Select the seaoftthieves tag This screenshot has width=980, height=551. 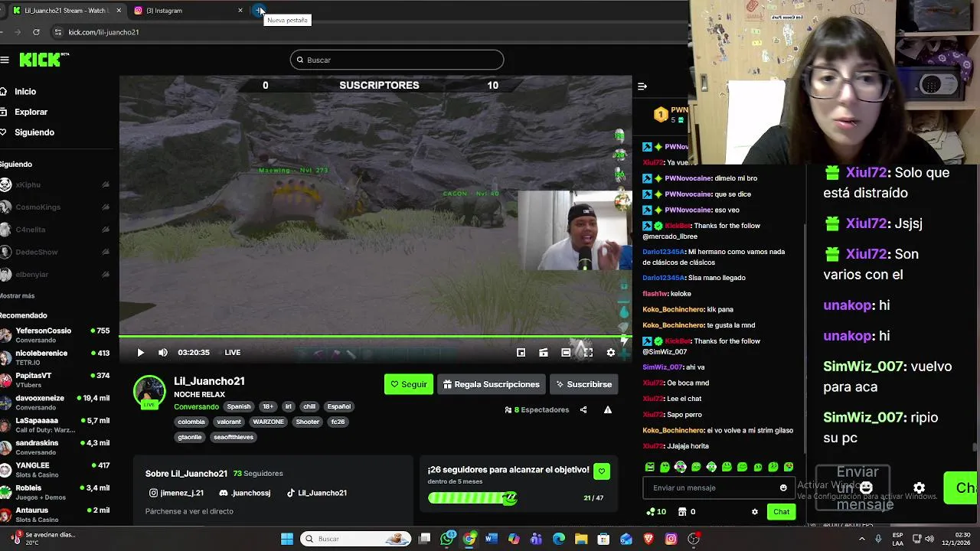234,437
